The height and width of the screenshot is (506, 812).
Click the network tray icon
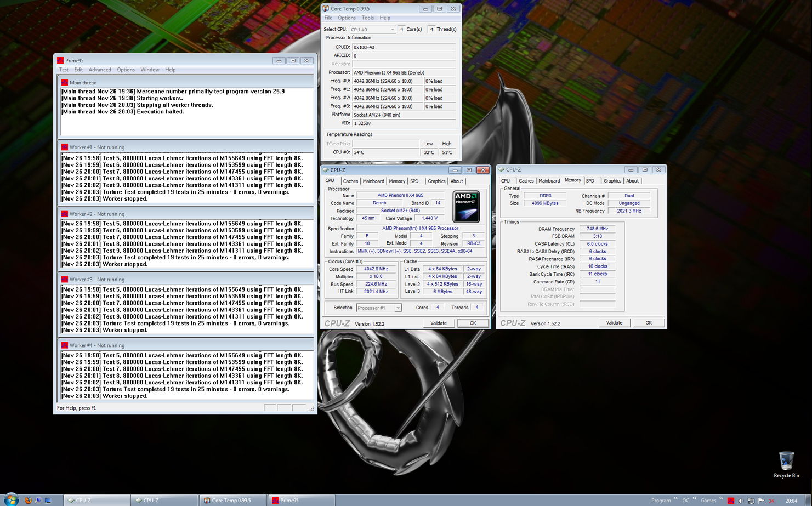tap(751, 501)
